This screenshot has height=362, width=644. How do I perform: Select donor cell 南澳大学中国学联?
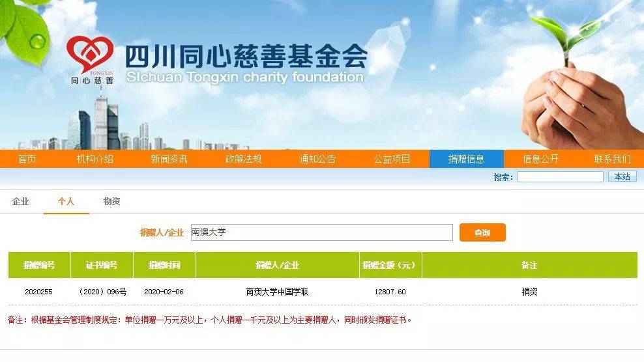click(x=277, y=292)
